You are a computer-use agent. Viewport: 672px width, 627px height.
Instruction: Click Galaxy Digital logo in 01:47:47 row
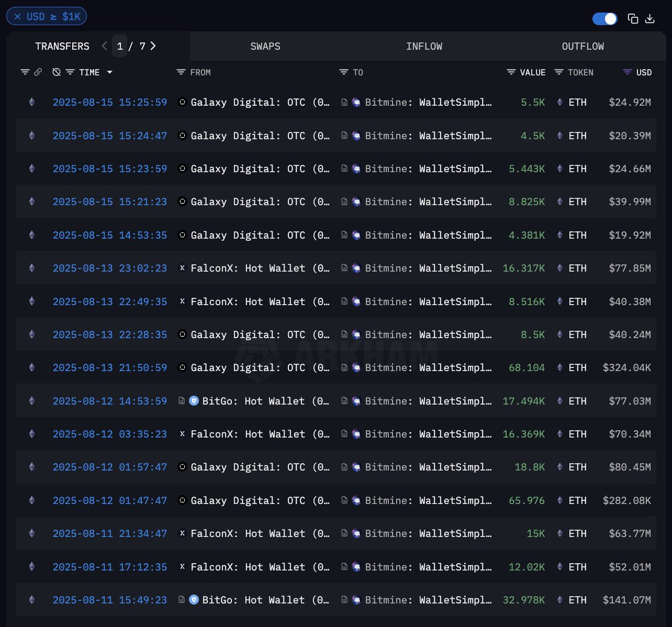click(x=182, y=500)
